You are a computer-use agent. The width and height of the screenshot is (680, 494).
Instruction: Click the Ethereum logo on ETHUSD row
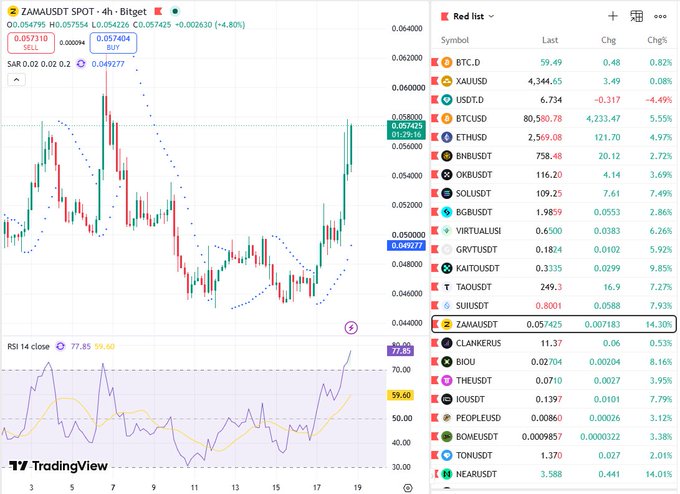tap(447, 137)
